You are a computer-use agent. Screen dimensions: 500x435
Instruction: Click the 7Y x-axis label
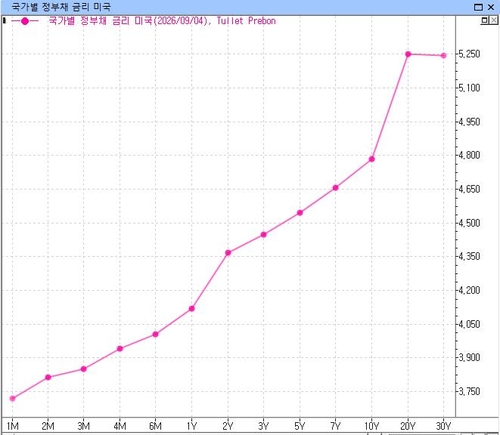tap(336, 426)
